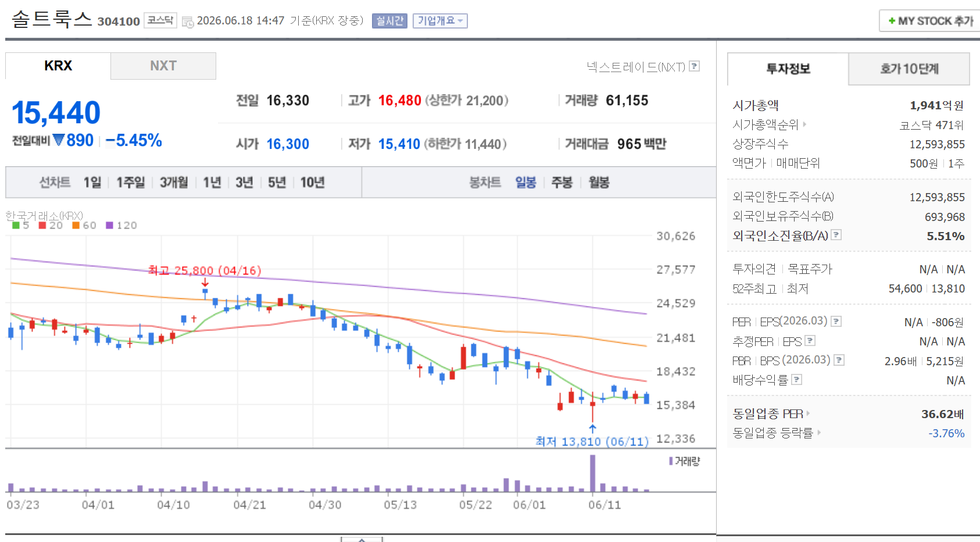
Task: Select the 3개월 line chart period
Action: 174,183
